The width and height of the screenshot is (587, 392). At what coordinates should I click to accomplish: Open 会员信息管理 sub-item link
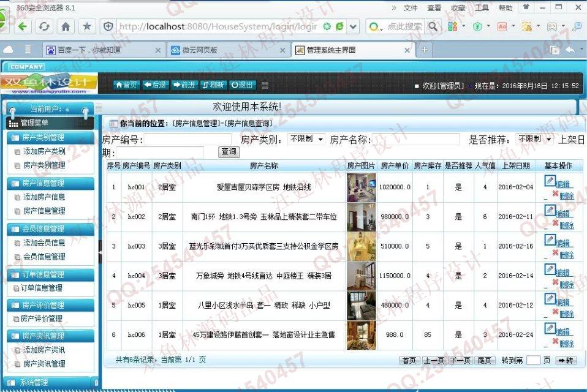pyautogui.click(x=44, y=257)
